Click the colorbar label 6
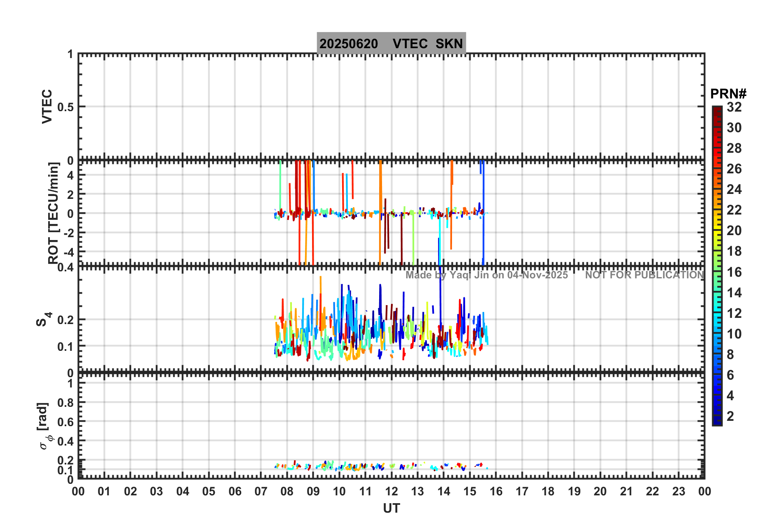783x532 pixels. [730, 375]
